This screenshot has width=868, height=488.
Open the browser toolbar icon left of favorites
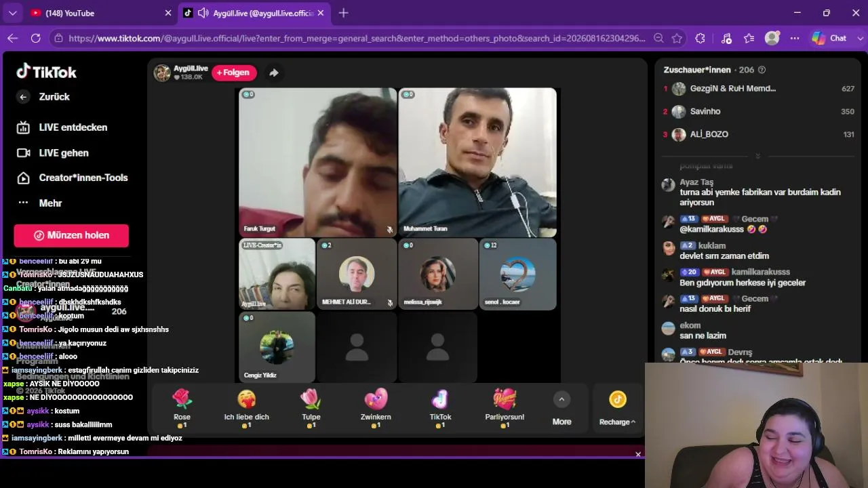(726, 39)
